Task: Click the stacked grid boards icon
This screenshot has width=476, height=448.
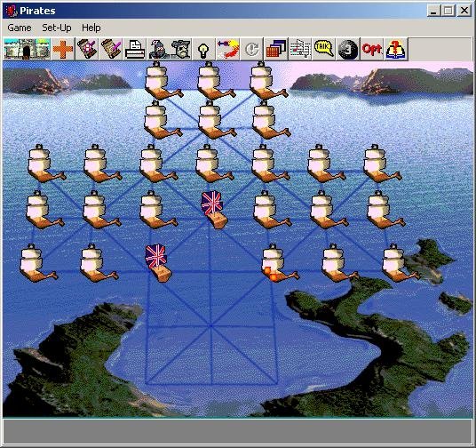Action: click(x=275, y=49)
